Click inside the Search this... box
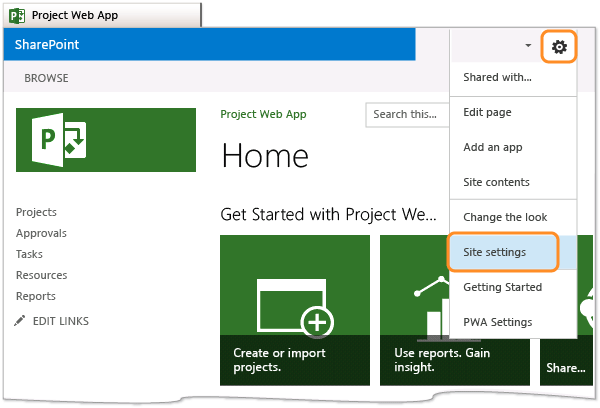The image size is (600, 408). [407, 114]
